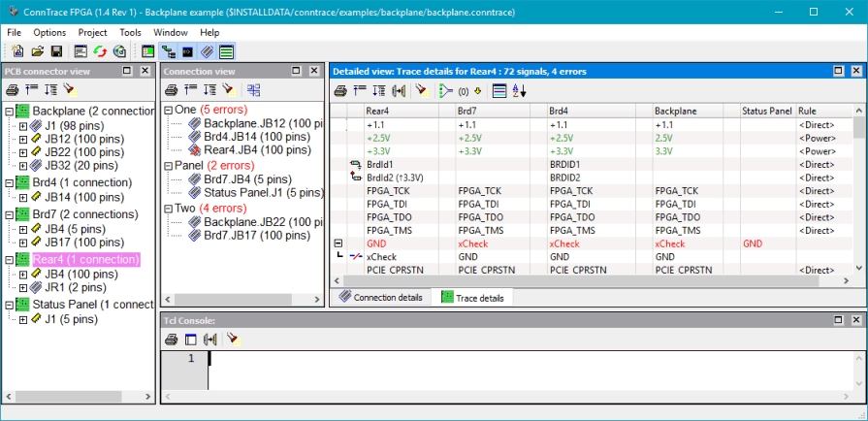Switch to Connection details tab
The height and width of the screenshot is (421, 868).
pos(381,298)
